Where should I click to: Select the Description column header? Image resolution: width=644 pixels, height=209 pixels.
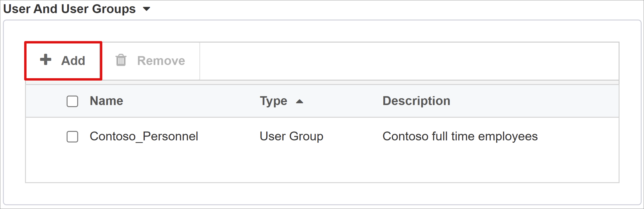(x=416, y=101)
